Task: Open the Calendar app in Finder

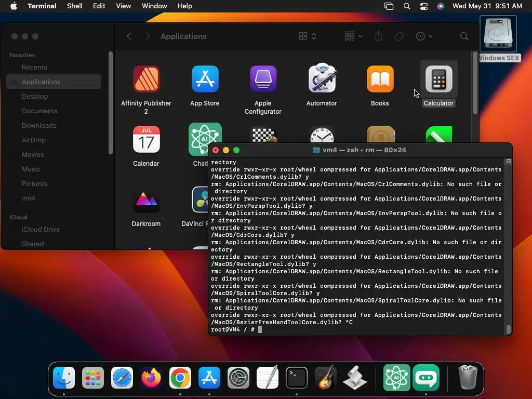Action: pyautogui.click(x=146, y=139)
